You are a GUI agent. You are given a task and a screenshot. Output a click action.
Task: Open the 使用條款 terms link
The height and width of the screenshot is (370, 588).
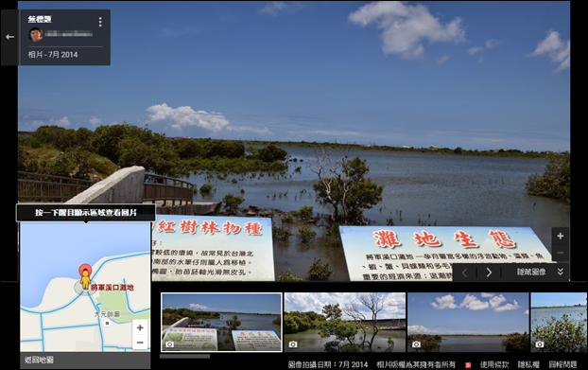[x=494, y=364]
